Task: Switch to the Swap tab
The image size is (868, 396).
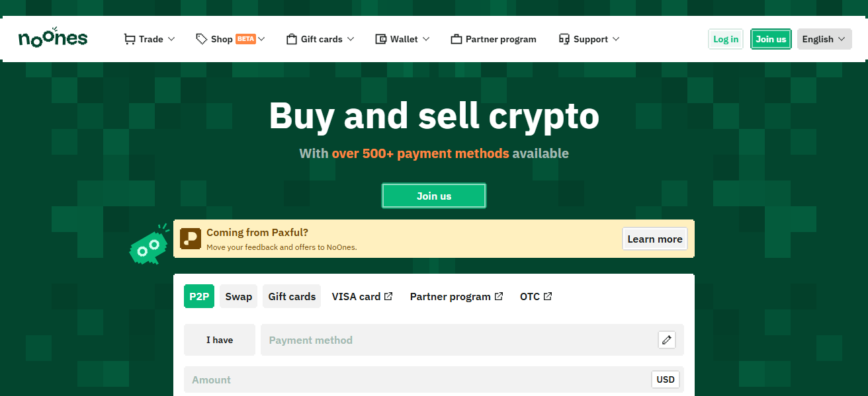Action: 238,296
